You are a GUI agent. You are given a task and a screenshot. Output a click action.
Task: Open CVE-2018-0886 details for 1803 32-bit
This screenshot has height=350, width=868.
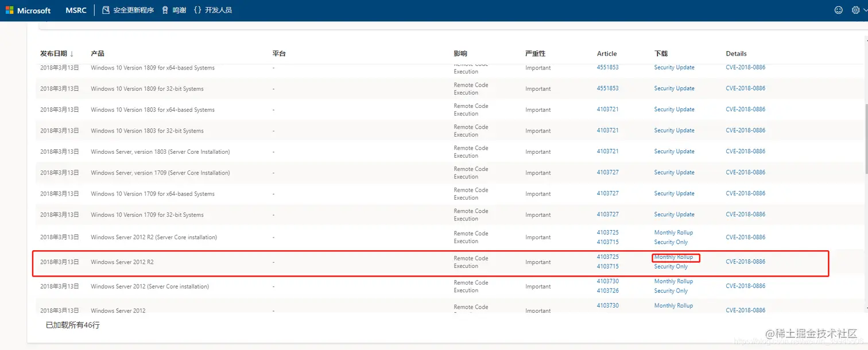tap(746, 130)
